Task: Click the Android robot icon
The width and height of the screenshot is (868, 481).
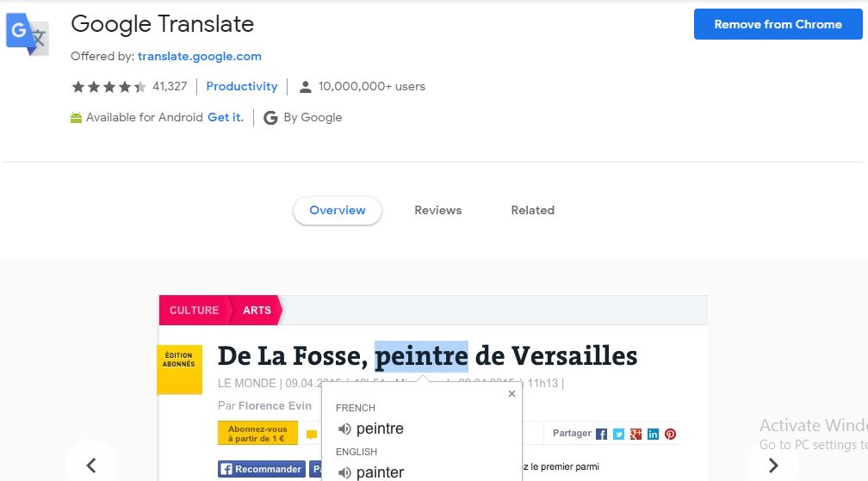Action: pyautogui.click(x=76, y=117)
